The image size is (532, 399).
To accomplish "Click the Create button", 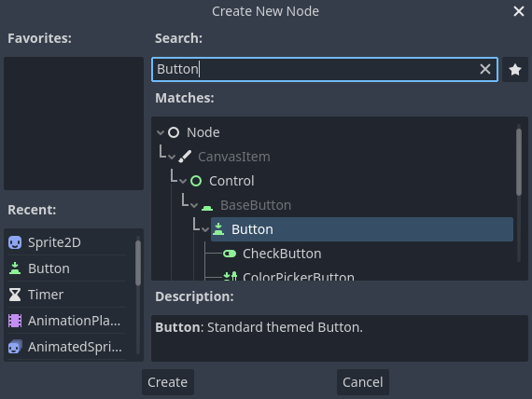I will (168, 382).
